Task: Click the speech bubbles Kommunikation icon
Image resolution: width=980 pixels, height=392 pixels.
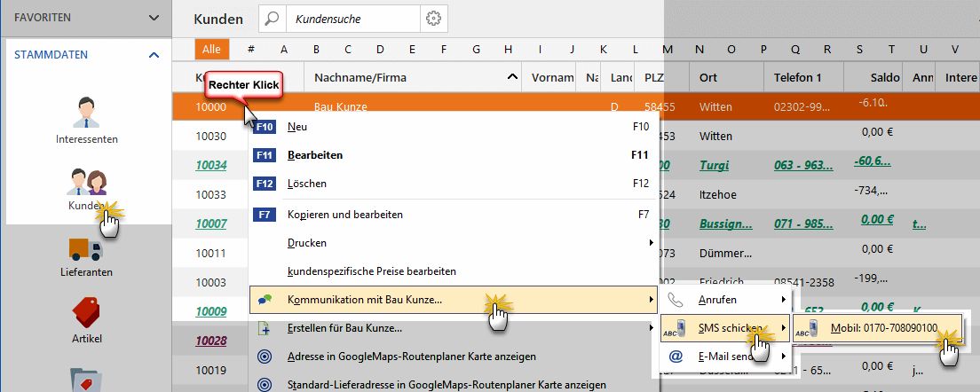Action: (265, 300)
